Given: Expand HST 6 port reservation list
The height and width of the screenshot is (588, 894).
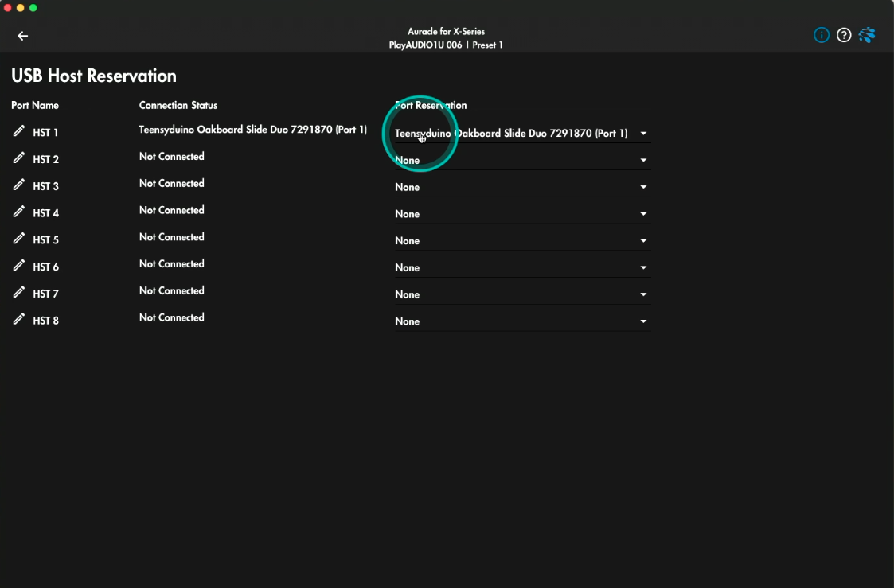Looking at the screenshot, I should tap(522, 267).
